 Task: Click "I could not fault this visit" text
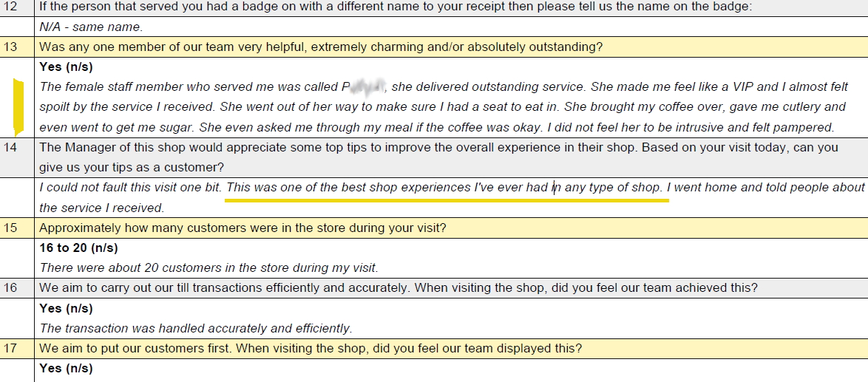click(x=131, y=188)
